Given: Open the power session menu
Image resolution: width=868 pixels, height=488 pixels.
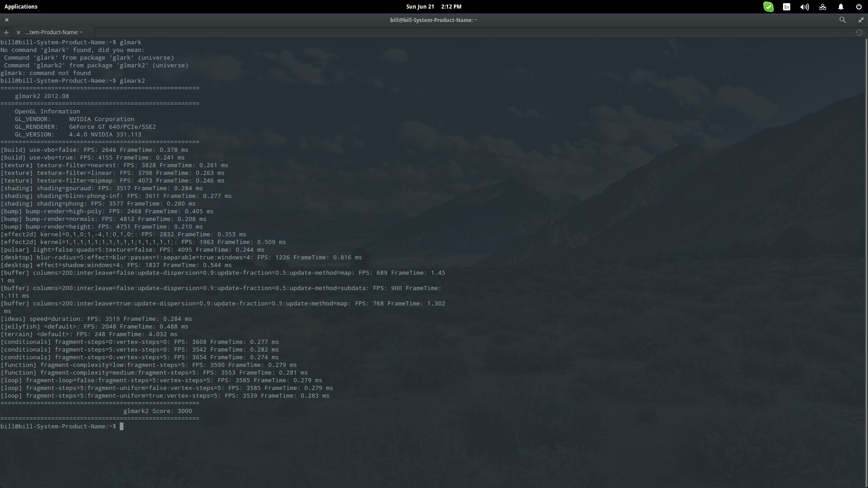Looking at the screenshot, I should click(x=859, y=7).
